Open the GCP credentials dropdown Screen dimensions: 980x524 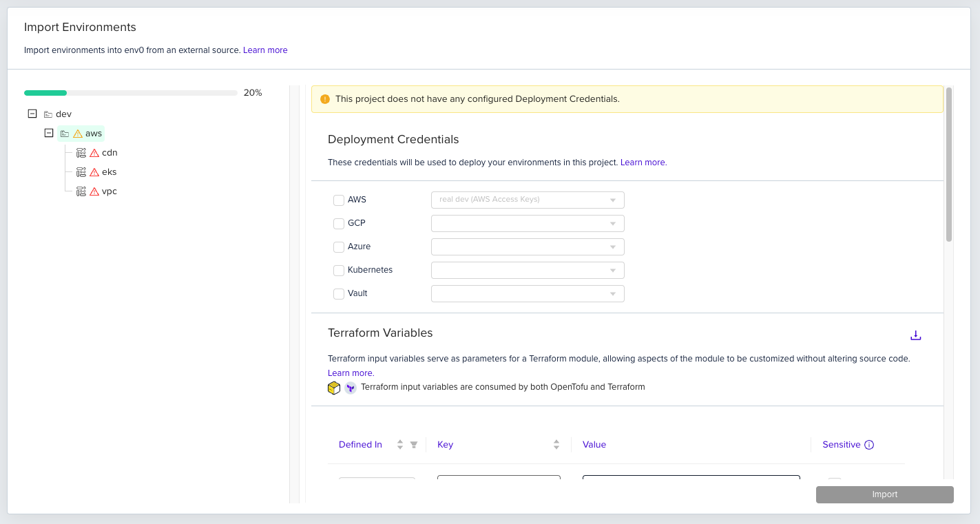click(528, 223)
